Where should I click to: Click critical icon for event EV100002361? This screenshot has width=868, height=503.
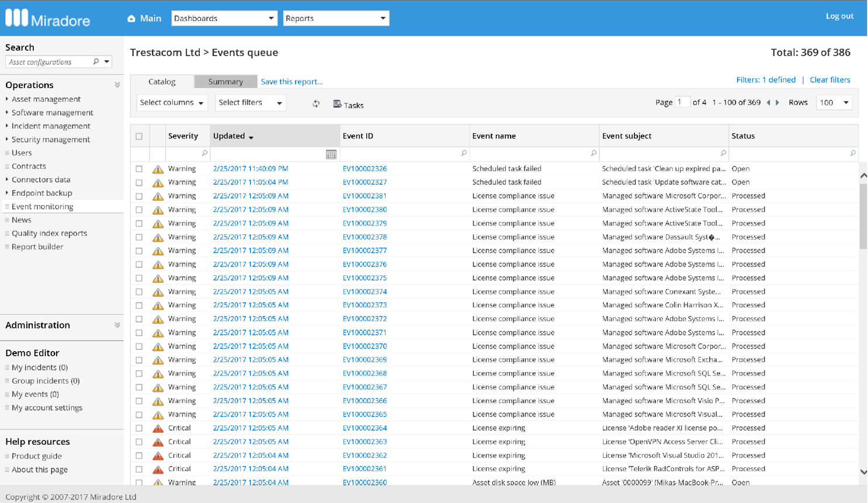[158, 469]
